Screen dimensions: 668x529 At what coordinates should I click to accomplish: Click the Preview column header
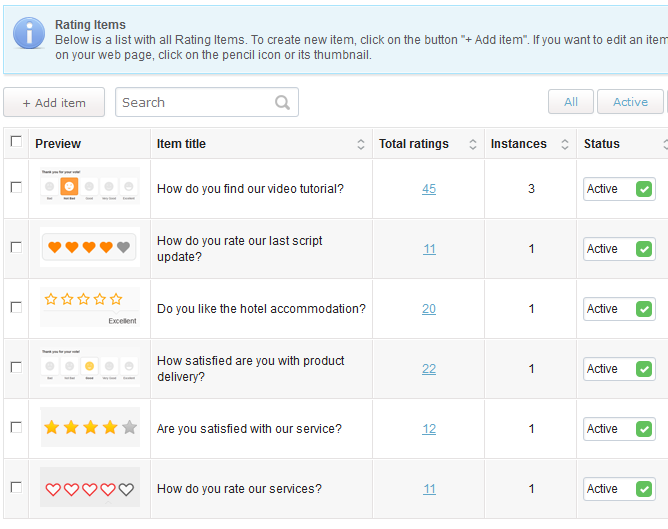(58, 144)
